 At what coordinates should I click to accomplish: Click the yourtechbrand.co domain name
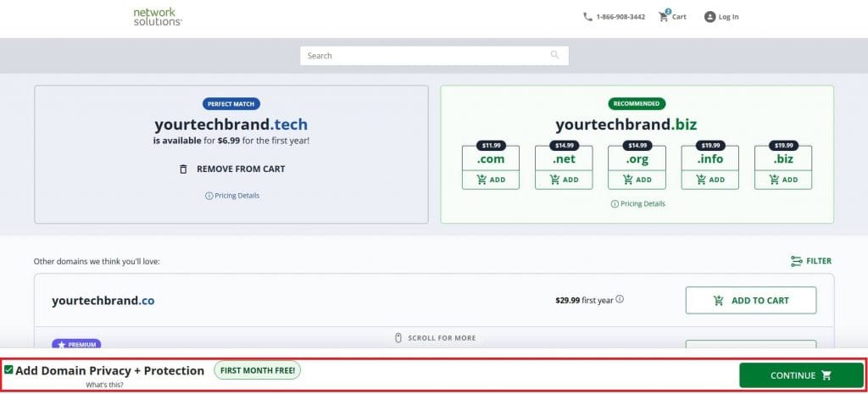coord(103,301)
